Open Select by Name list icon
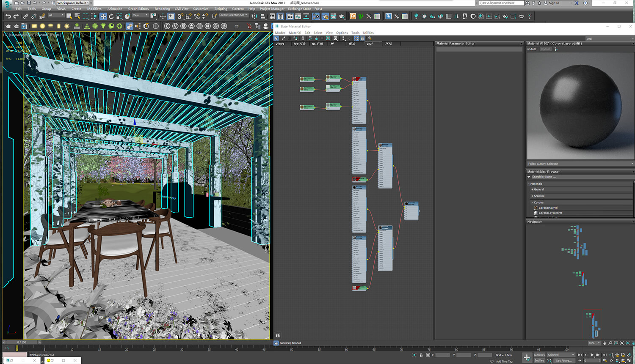 (x=77, y=16)
